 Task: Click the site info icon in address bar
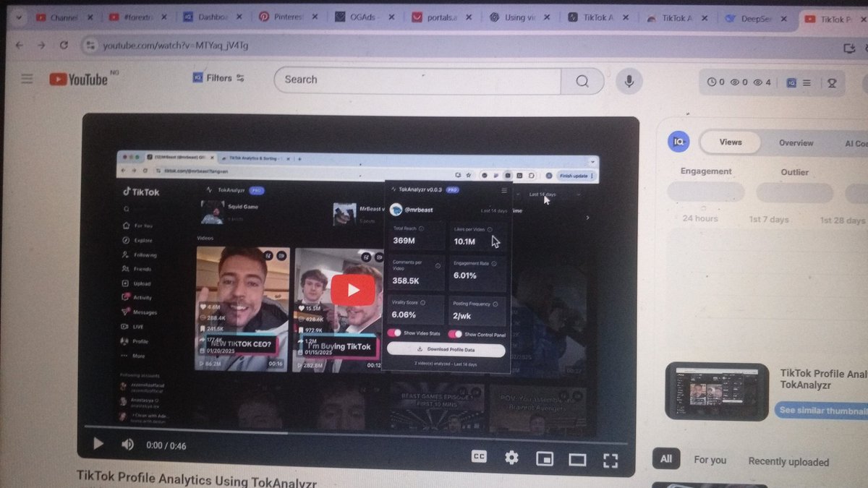89,46
